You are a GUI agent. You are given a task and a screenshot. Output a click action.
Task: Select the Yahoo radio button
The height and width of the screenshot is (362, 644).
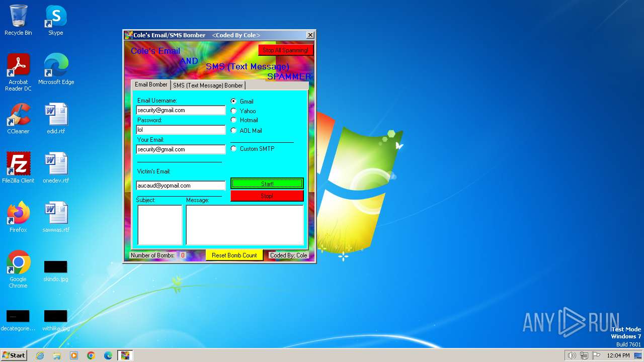click(x=233, y=111)
